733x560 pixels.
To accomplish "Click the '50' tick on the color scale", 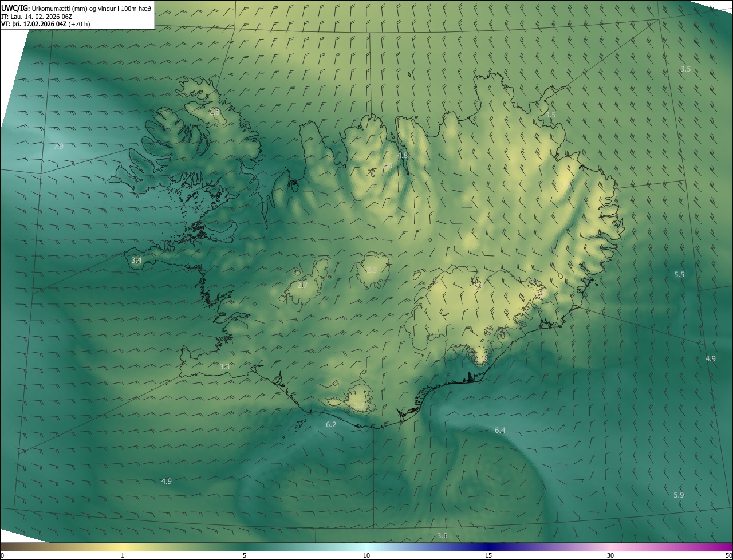I will pos(728,555).
